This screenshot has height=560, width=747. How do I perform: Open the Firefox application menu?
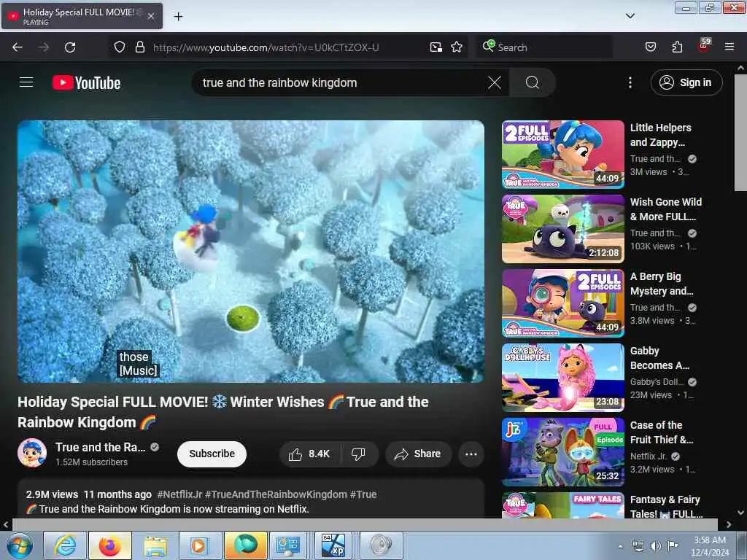coord(729,47)
